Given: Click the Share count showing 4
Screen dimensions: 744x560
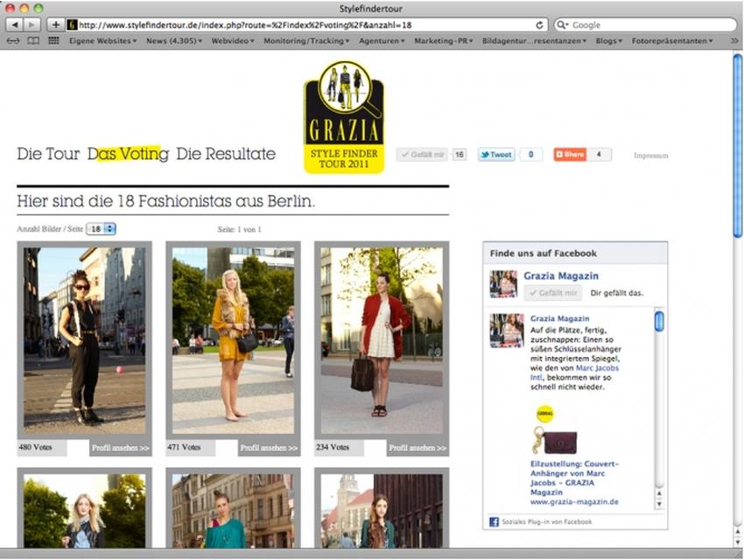Looking at the screenshot, I should pos(599,155).
